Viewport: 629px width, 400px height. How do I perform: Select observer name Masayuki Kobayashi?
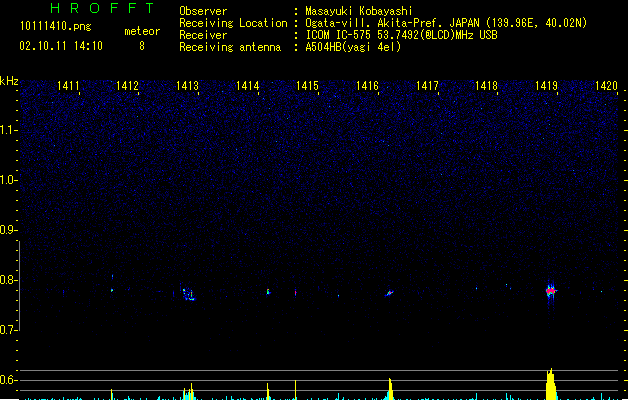(x=359, y=11)
